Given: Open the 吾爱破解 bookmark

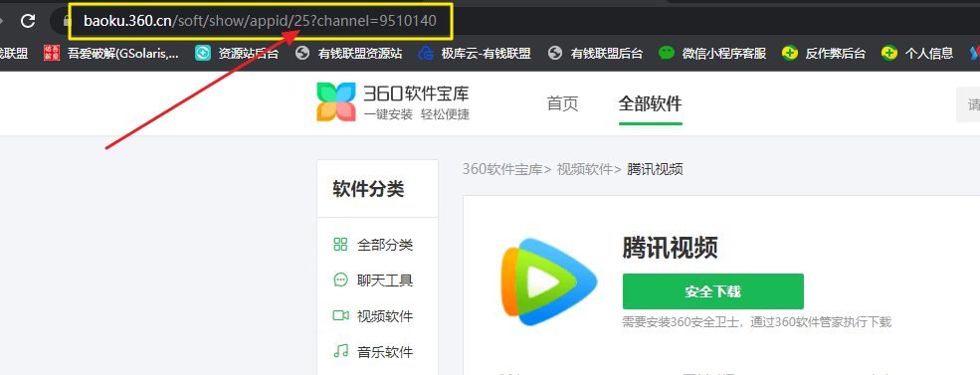Looking at the screenshot, I should [x=111, y=54].
